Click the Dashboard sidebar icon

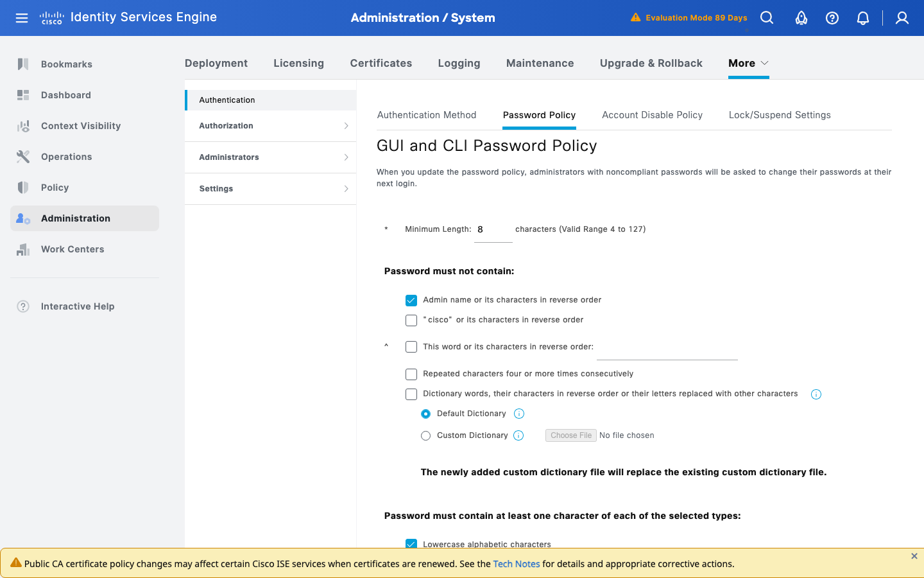tap(23, 95)
